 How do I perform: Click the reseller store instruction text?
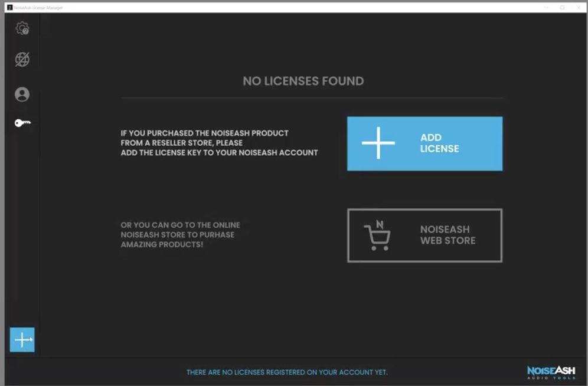[219, 143]
